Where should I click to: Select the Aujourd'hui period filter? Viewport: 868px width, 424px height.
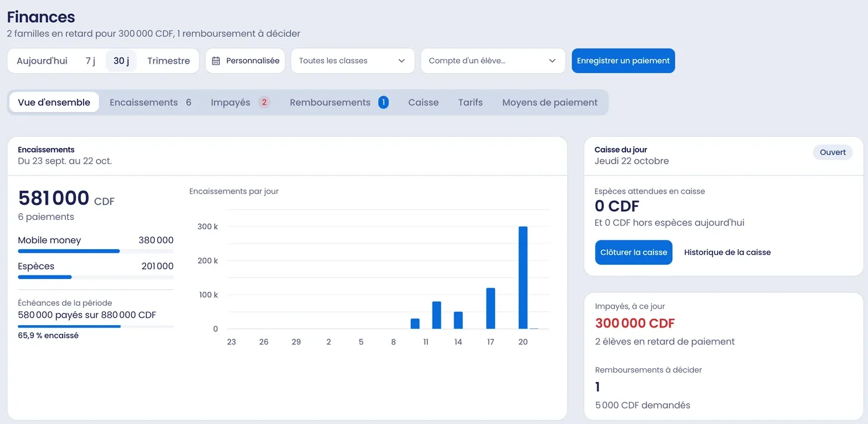(42, 61)
